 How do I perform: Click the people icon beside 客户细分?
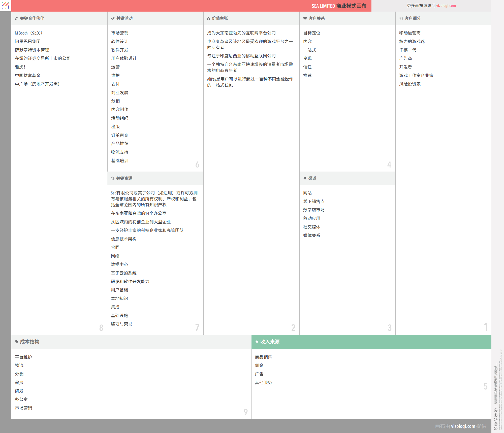[x=401, y=18]
